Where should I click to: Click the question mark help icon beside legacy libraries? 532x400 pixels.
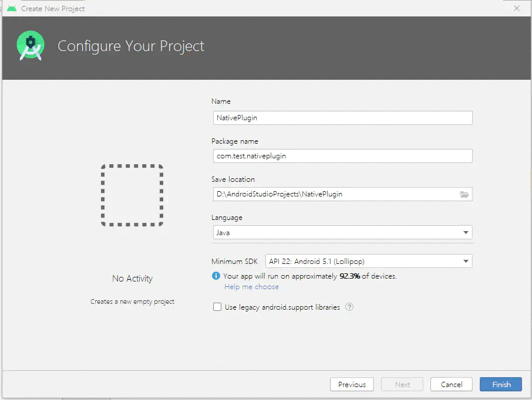349,307
